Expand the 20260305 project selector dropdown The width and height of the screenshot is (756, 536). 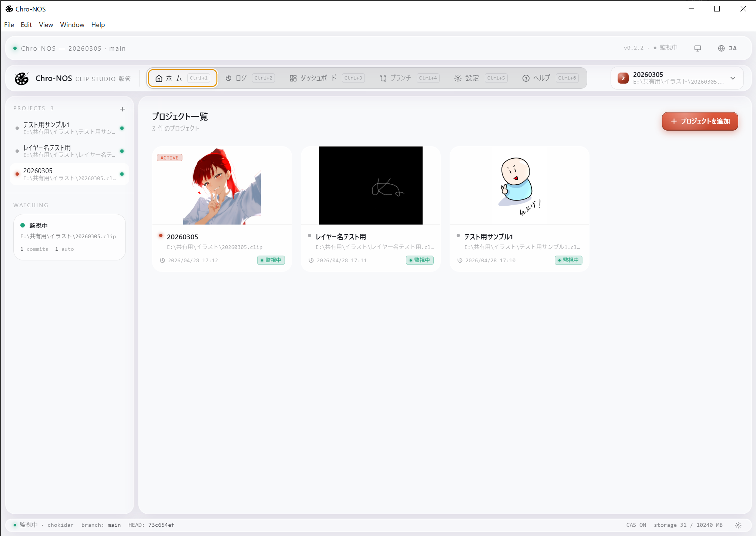[733, 78]
